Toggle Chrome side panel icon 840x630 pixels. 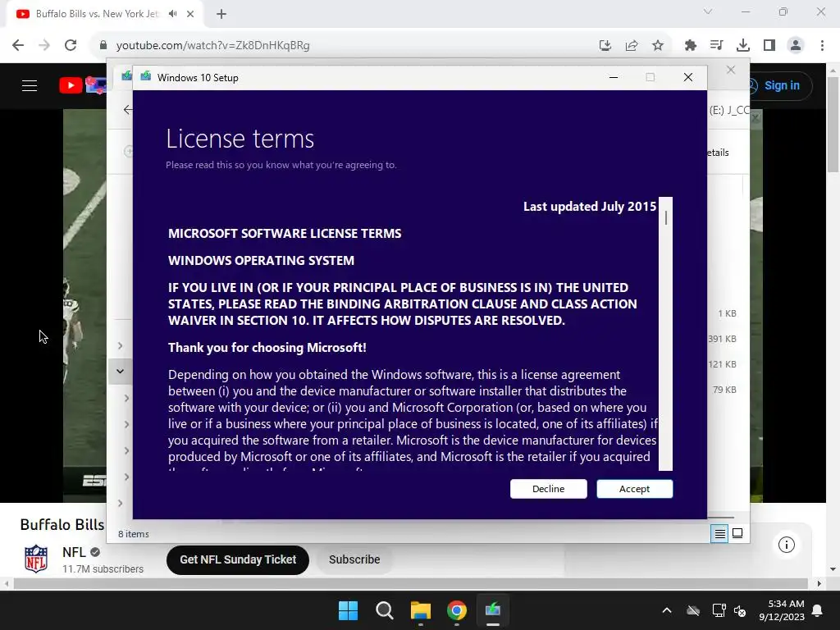[769, 46]
